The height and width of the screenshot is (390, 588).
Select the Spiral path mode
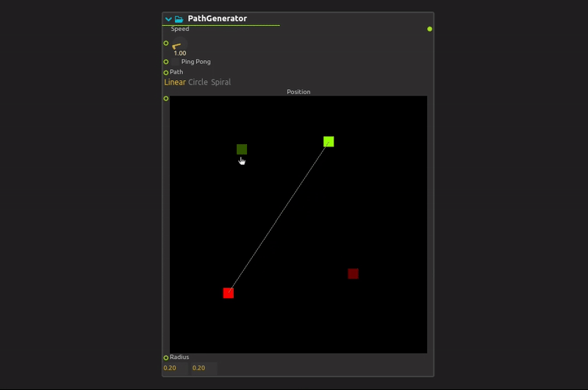point(221,82)
